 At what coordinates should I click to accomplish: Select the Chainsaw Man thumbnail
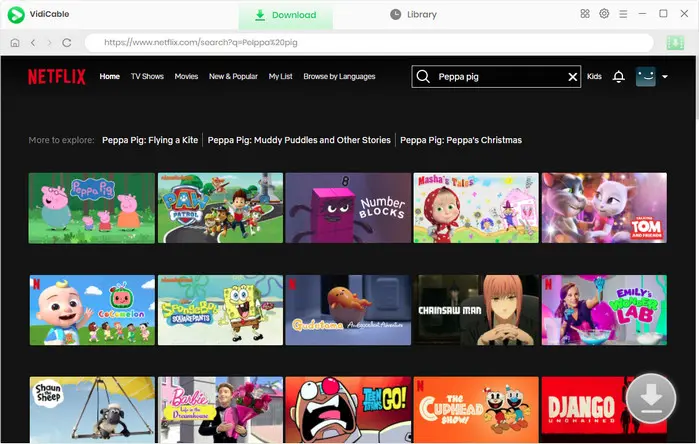[x=476, y=310]
